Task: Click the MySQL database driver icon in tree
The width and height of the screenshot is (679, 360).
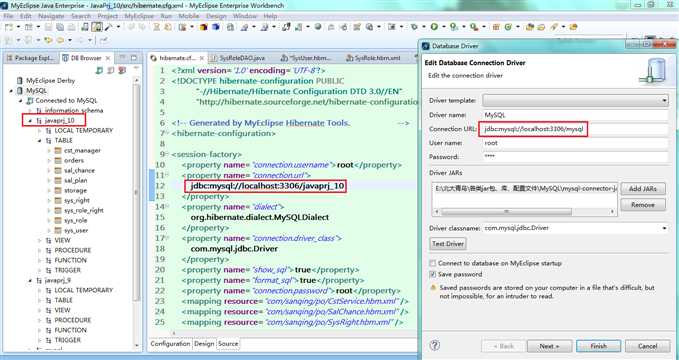Action: (x=19, y=91)
